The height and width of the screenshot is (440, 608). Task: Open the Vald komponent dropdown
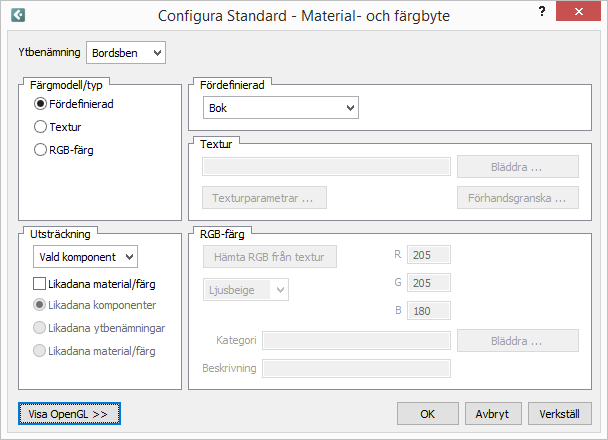83,257
